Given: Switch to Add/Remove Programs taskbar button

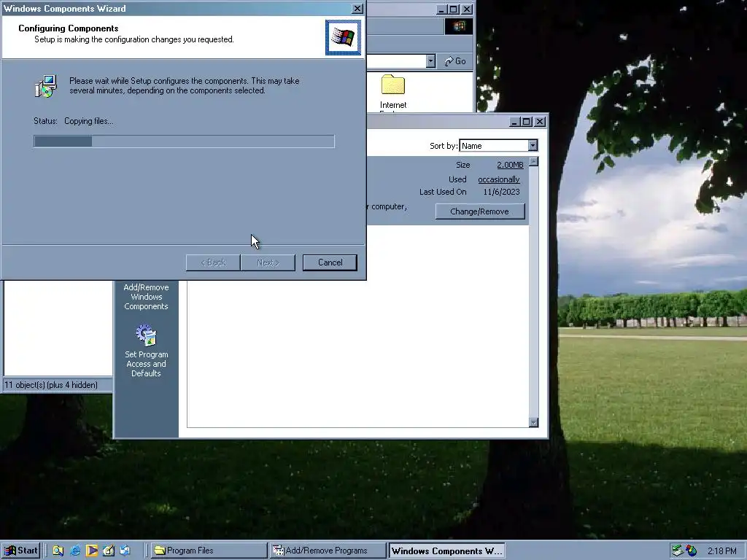Looking at the screenshot, I should 328,551.
